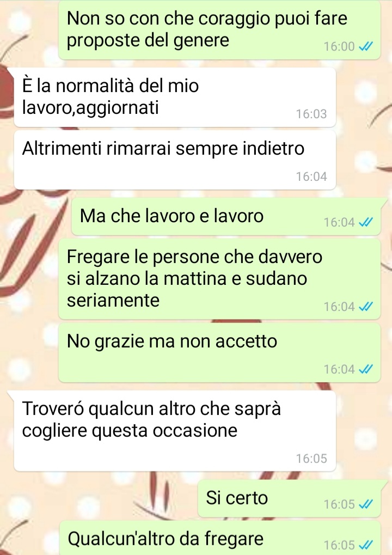
Task: Tap 16:04 time on 'No grazie' message
Action: click(339, 369)
